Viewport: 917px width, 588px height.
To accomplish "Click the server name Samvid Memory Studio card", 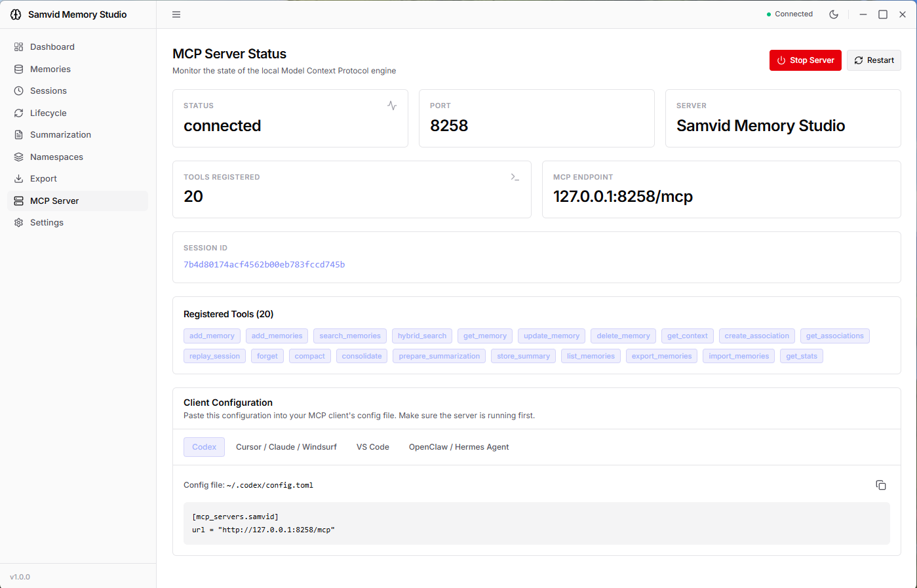I will pos(783,119).
